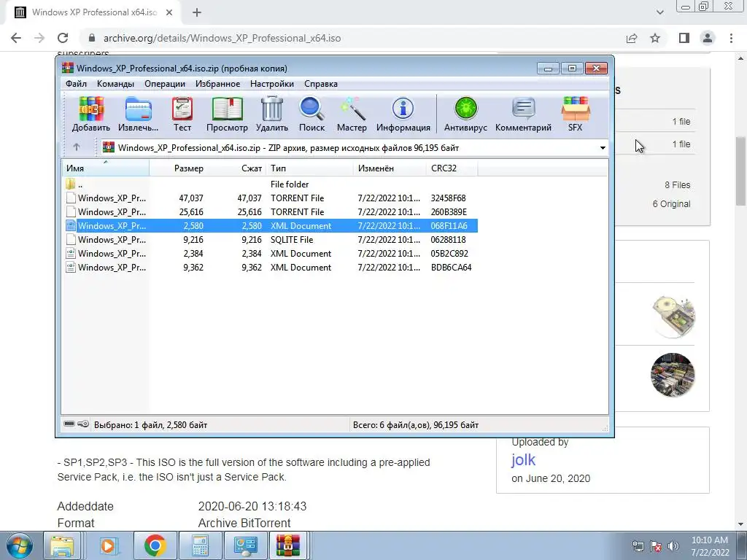This screenshot has width=747, height=560.
Task: Open the Windows Start button
Action: 19,545
